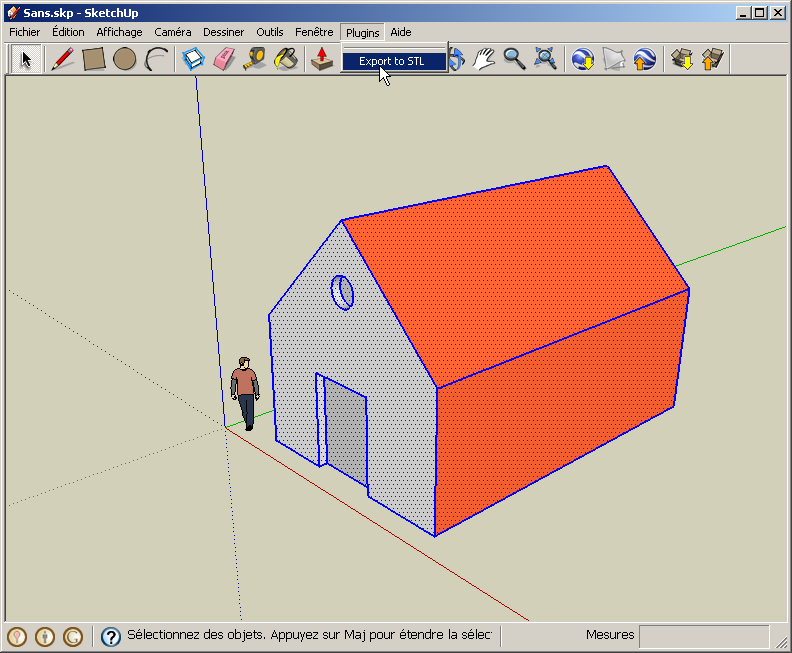Choose the Rectangle tool
Screen dimensions: 792x653
94,59
